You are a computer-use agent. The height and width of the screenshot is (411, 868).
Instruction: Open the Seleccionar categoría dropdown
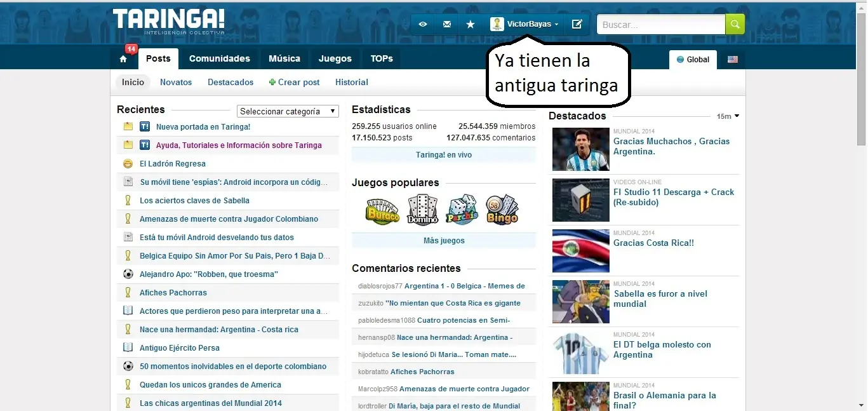pyautogui.click(x=288, y=111)
